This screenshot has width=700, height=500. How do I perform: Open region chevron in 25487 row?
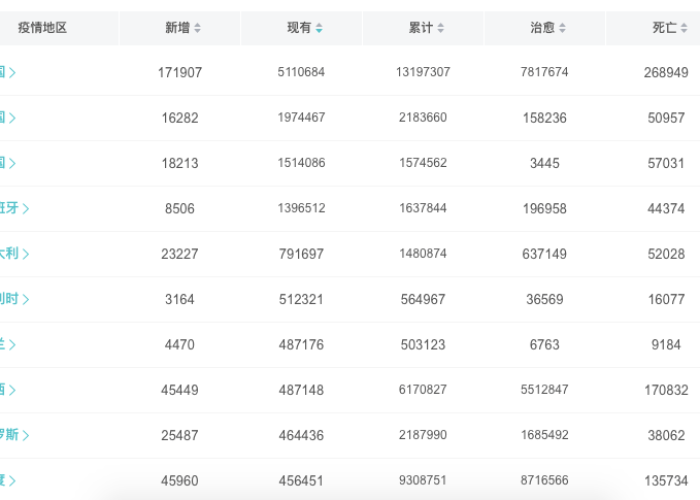[26, 435]
